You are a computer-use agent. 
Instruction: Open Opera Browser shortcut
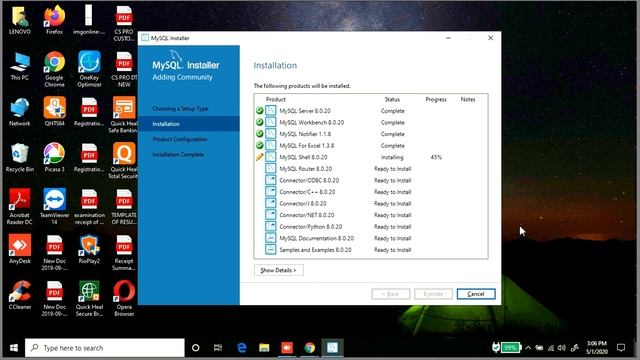pos(124,298)
